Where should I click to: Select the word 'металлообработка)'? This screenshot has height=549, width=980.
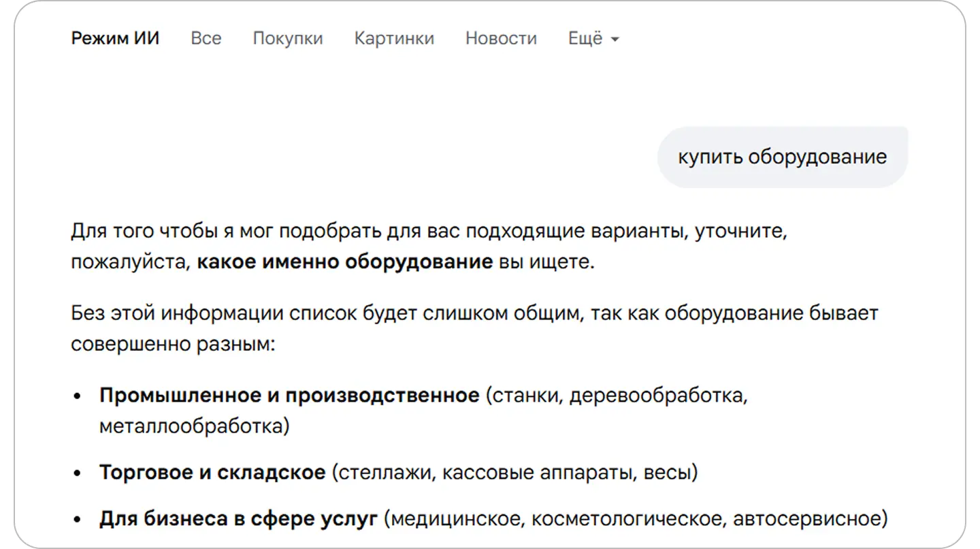[x=195, y=426]
